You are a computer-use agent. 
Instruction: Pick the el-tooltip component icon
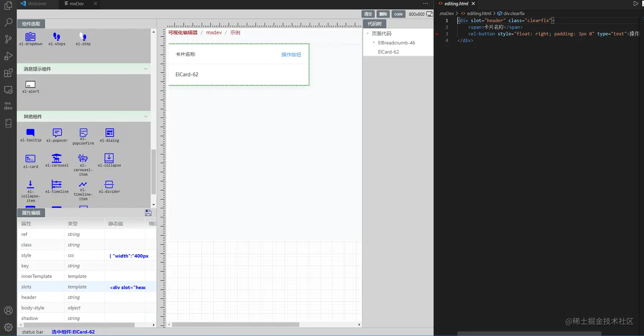31,133
